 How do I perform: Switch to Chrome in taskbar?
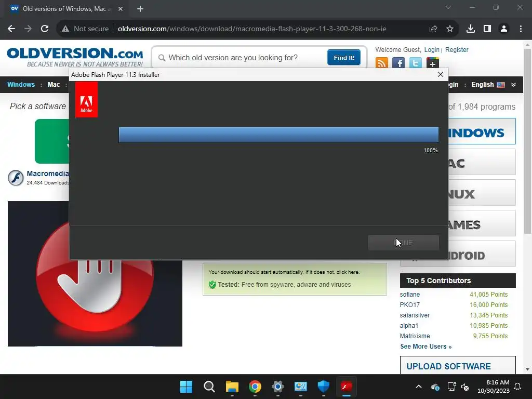click(x=255, y=387)
